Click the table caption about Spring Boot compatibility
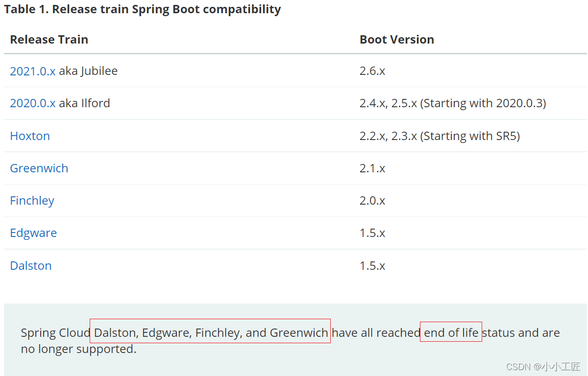The width and height of the screenshot is (588, 376). click(x=142, y=9)
